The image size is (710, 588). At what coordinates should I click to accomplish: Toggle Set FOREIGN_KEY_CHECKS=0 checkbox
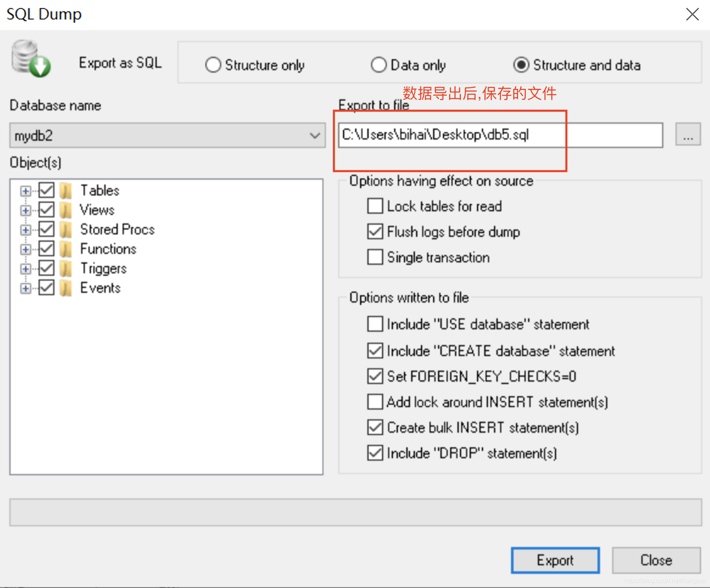tap(375, 376)
